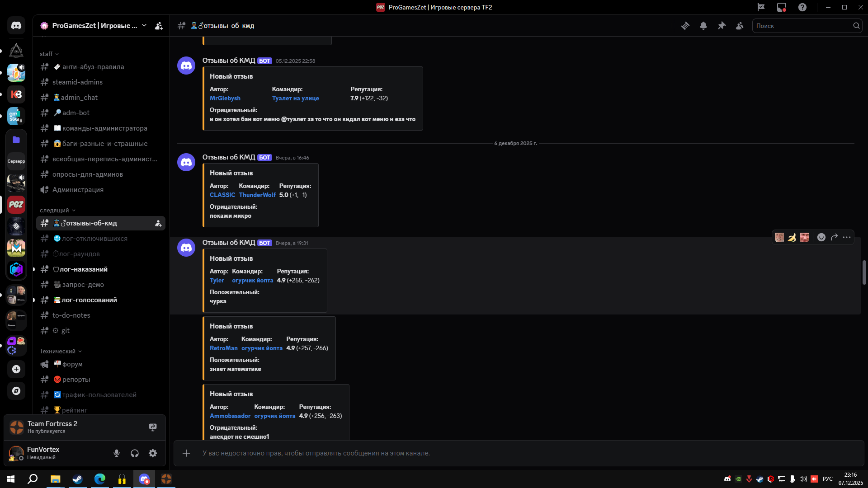Click the Add a Server plus button

click(16, 369)
